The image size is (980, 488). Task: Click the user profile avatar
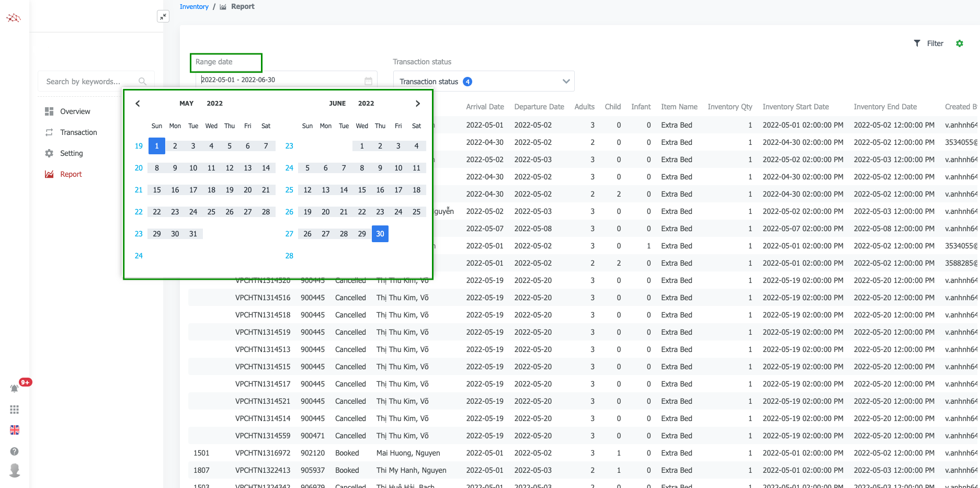pos(15,470)
